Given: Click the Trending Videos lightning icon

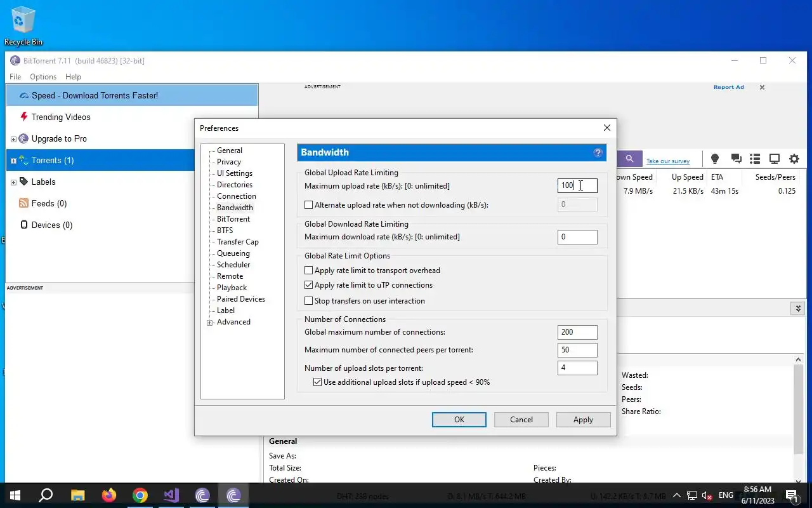Looking at the screenshot, I should click(24, 117).
